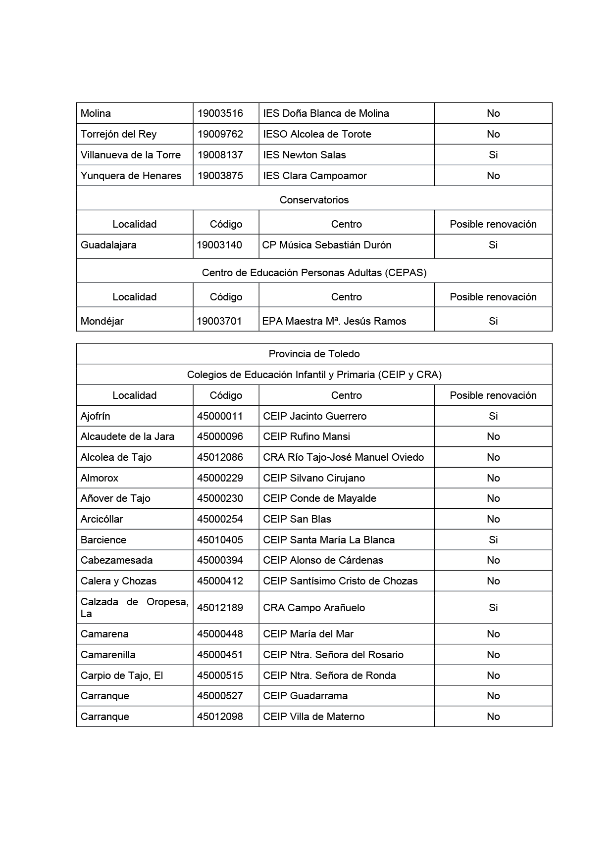Click 'IES Newton Salas' center name
The height and width of the screenshot is (868, 614).
point(305,155)
